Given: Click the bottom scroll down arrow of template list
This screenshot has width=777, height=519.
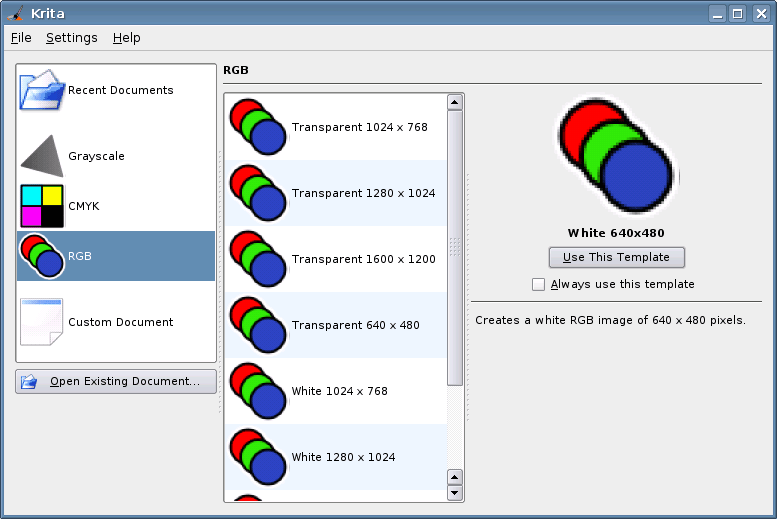Looking at the screenshot, I should click(x=455, y=493).
